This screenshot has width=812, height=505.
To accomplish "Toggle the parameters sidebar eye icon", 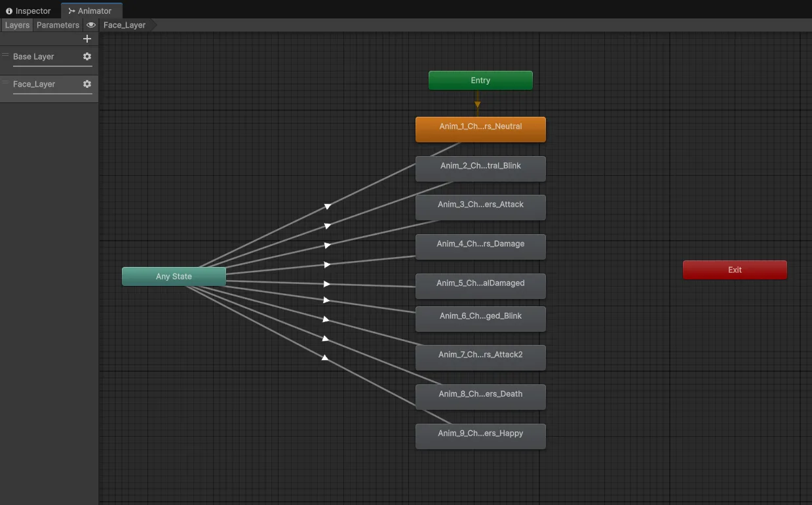I will tap(91, 25).
